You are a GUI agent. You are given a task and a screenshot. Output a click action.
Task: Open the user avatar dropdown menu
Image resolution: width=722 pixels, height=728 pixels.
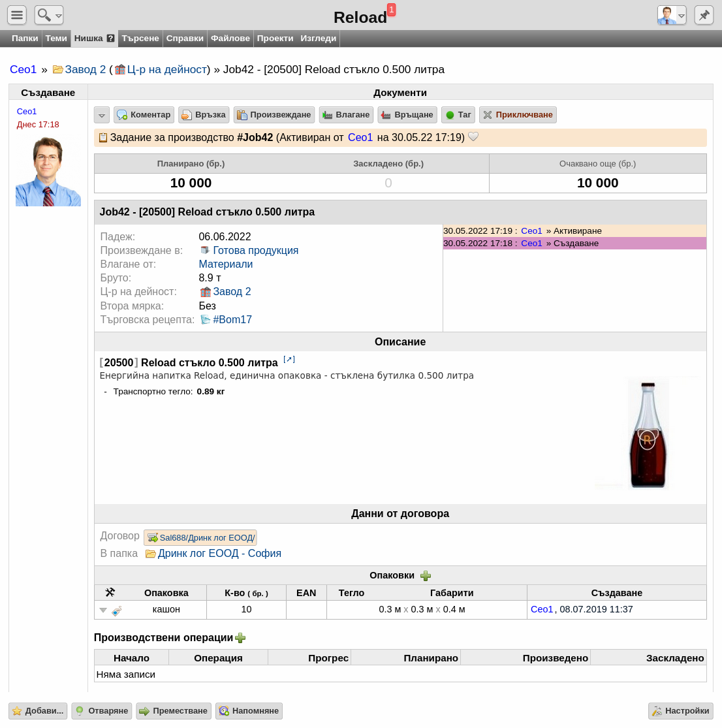(x=671, y=15)
